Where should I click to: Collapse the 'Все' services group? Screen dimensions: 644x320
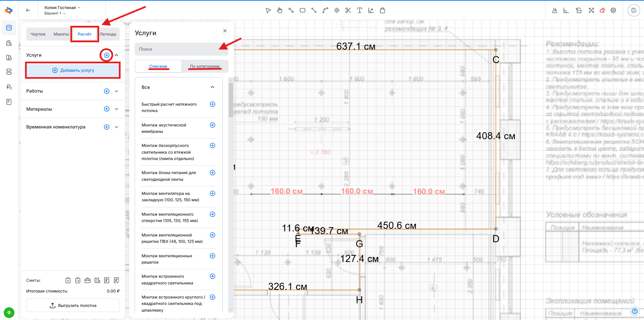click(212, 87)
